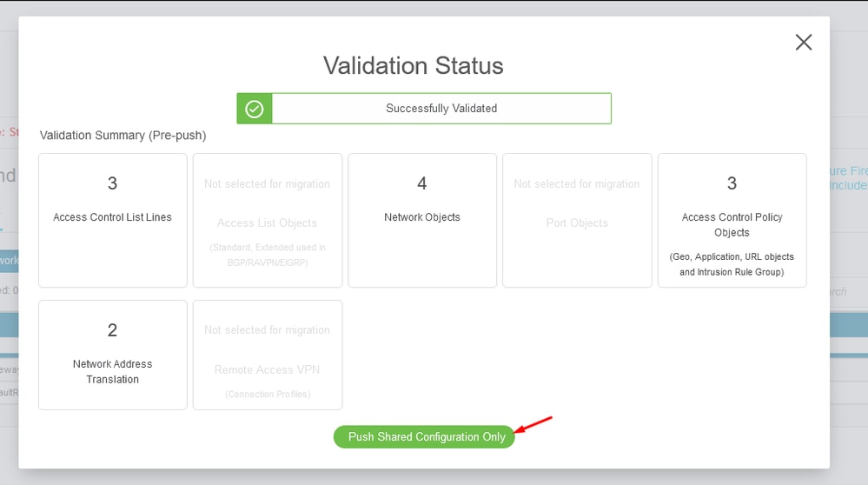This screenshot has width=868, height=485.
Task: Click the Validation Summary (Pre-push) label
Action: (x=123, y=135)
